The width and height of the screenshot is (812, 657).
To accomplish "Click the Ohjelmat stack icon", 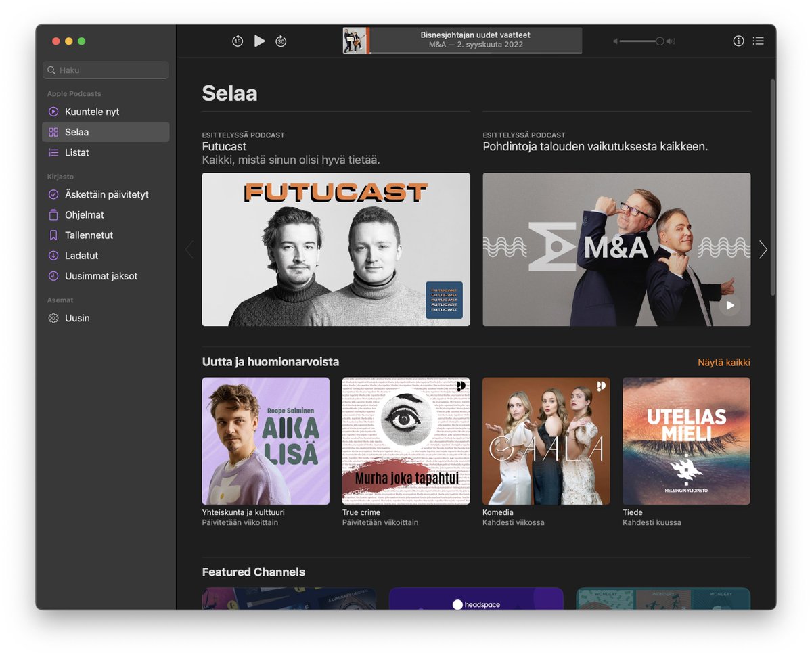I will click(x=53, y=215).
